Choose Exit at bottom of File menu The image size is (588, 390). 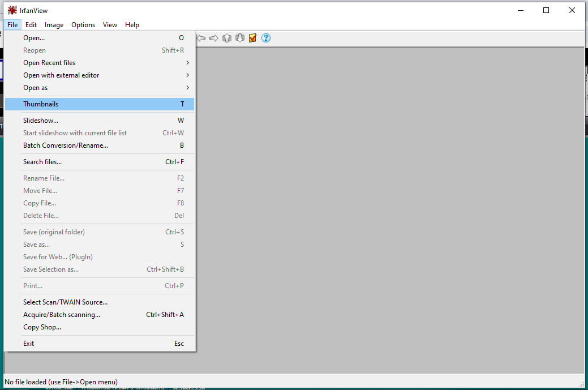(x=29, y=344)
